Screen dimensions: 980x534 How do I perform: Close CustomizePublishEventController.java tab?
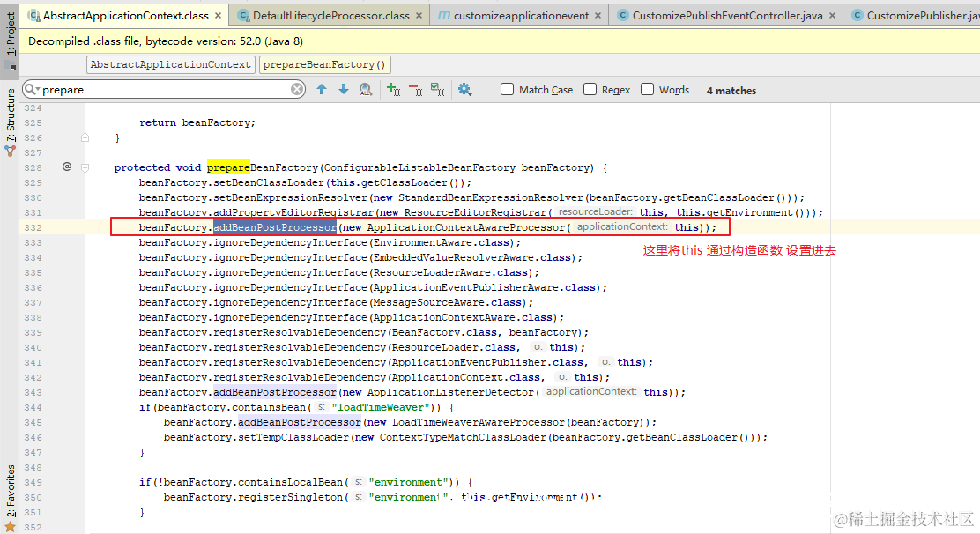click(x=832, y=16)
